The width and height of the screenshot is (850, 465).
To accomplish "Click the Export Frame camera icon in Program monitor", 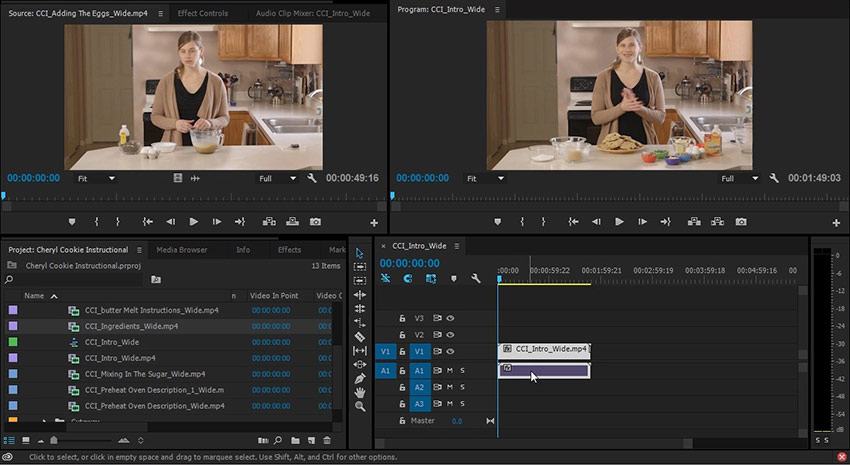I will [741, 221].
